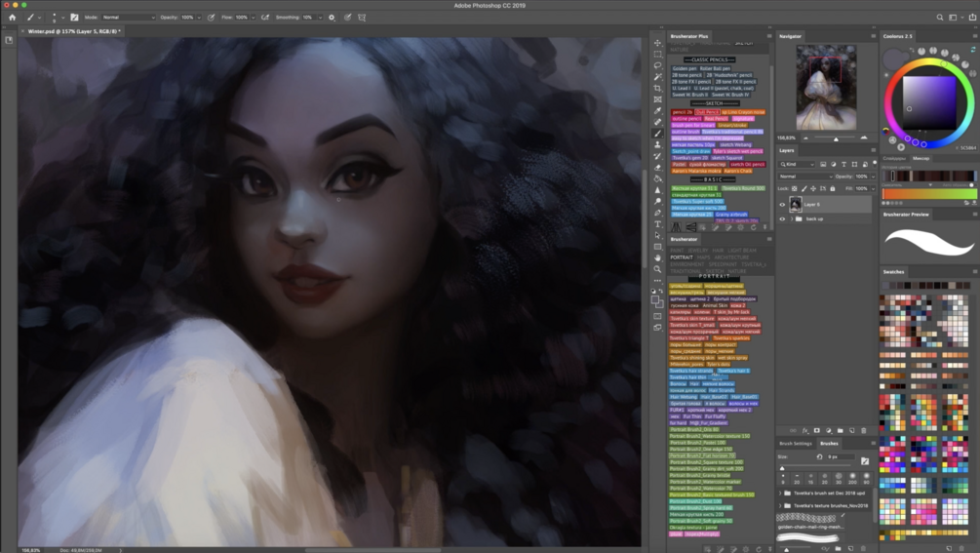Select the Pen tool

tap(657, 213)
